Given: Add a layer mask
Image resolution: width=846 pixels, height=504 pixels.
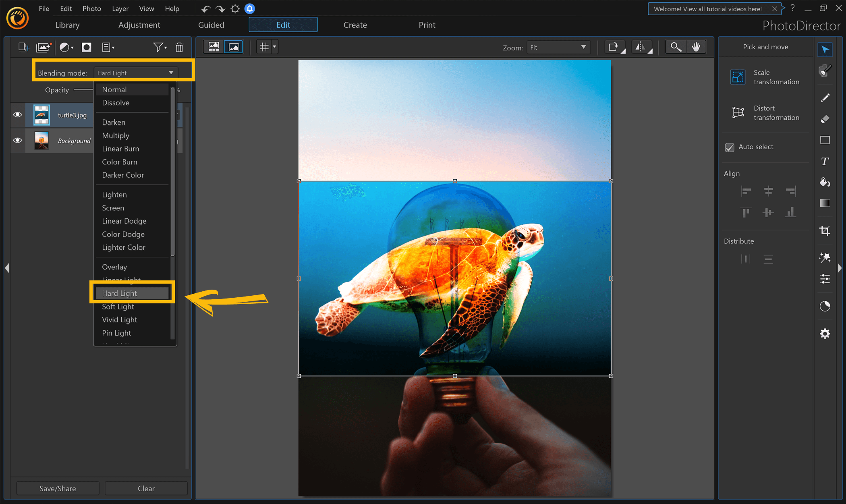Looking at the screenshot, I should [87, 48].
